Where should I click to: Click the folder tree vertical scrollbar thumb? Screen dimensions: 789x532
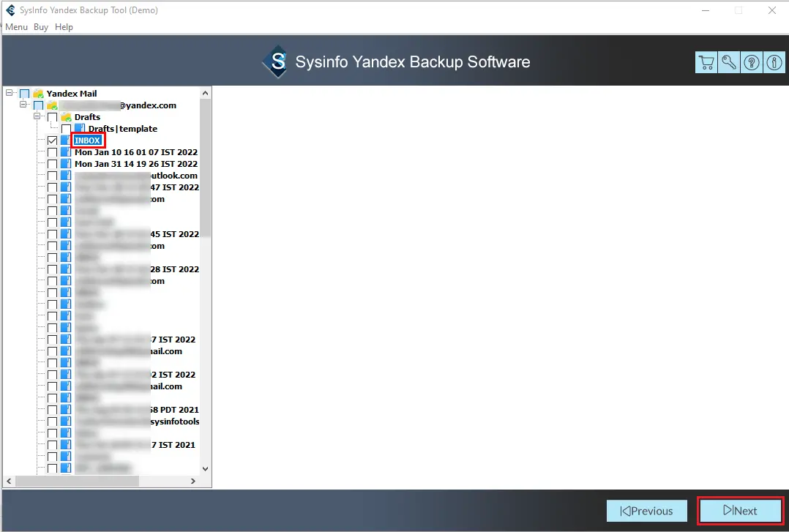205,168
